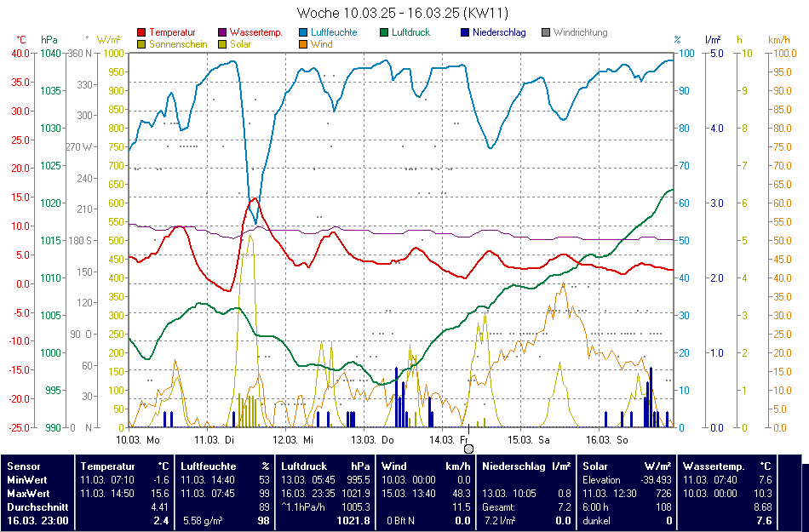Select the Niederschlag legend label
Screen dimensions: 809x532
pos(499,32)
